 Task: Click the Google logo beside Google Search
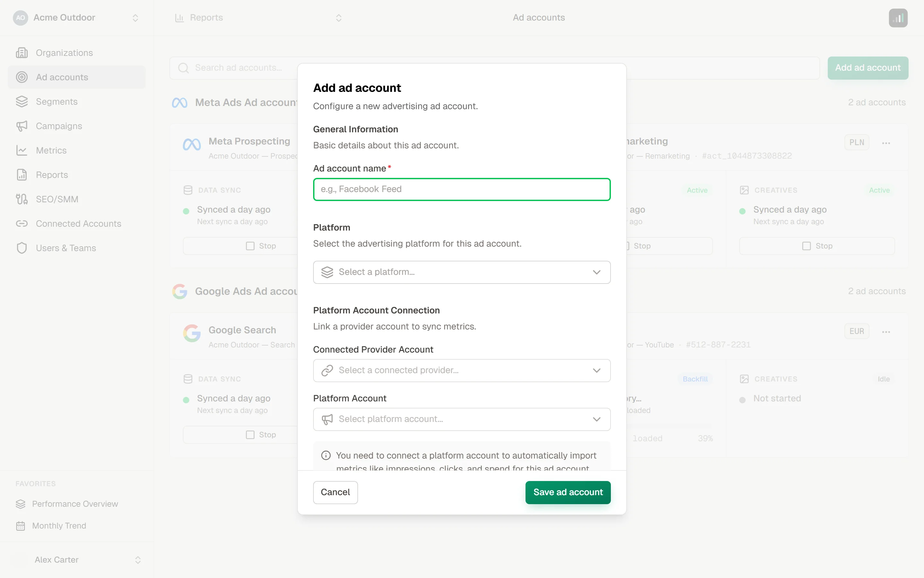[192, 333]
